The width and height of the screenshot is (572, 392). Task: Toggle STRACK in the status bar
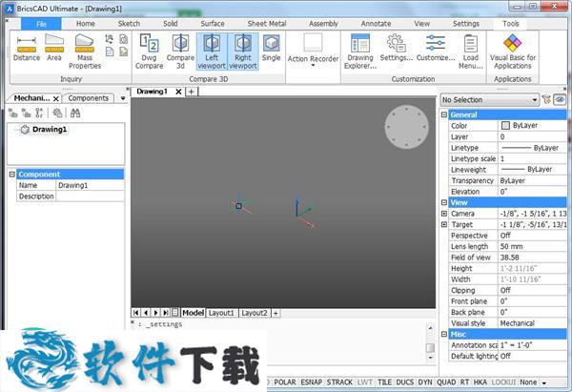click(339, 382)
